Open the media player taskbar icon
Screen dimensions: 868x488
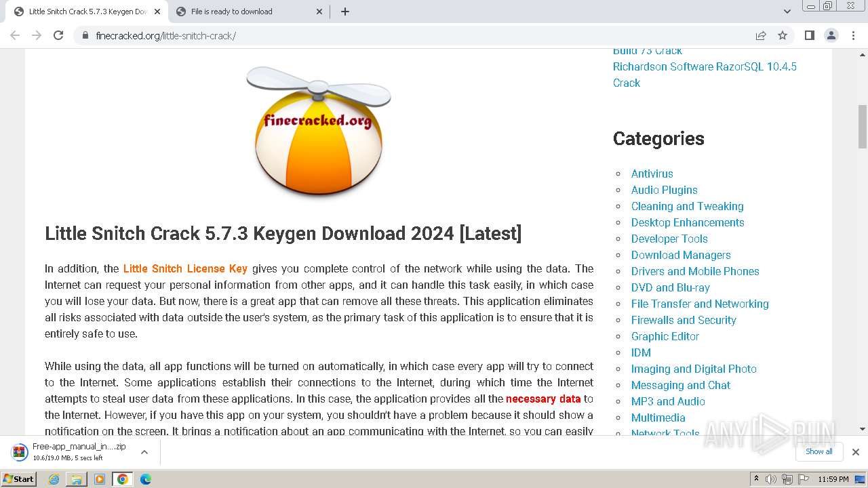pos(100,479)
